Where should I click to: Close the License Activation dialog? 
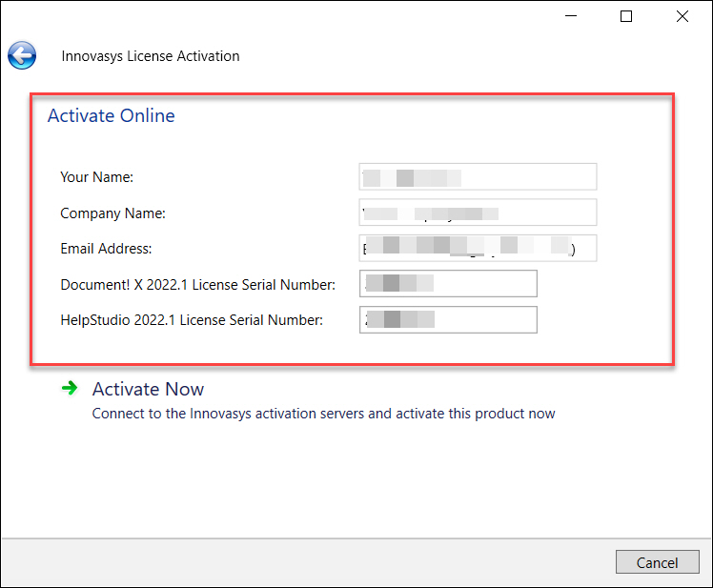coord(682,16)
